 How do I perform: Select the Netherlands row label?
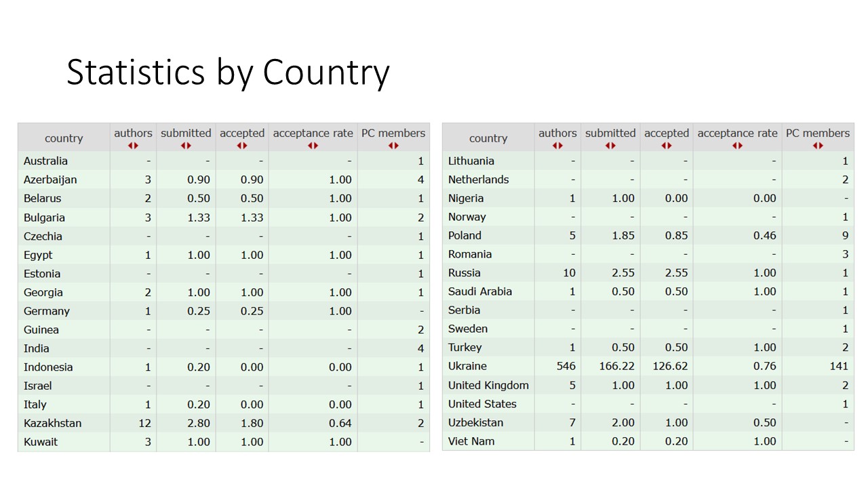(x=478, y=180)
